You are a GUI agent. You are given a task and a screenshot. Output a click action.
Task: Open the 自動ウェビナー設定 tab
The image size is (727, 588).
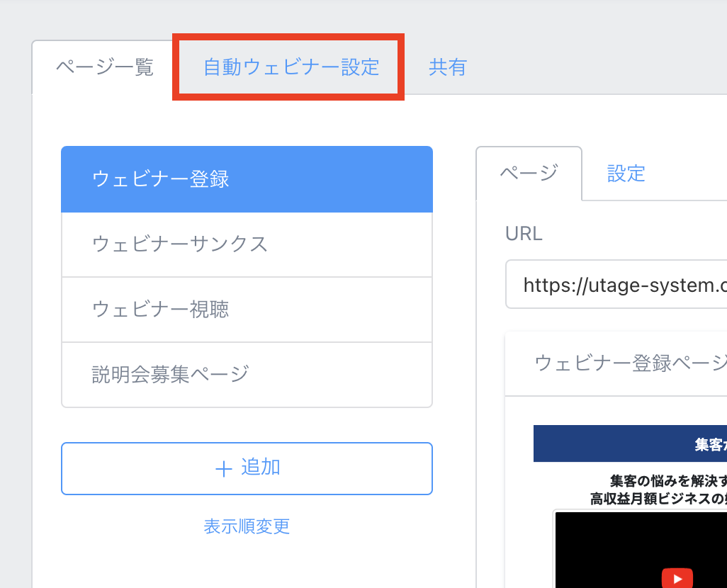(291, 67)
